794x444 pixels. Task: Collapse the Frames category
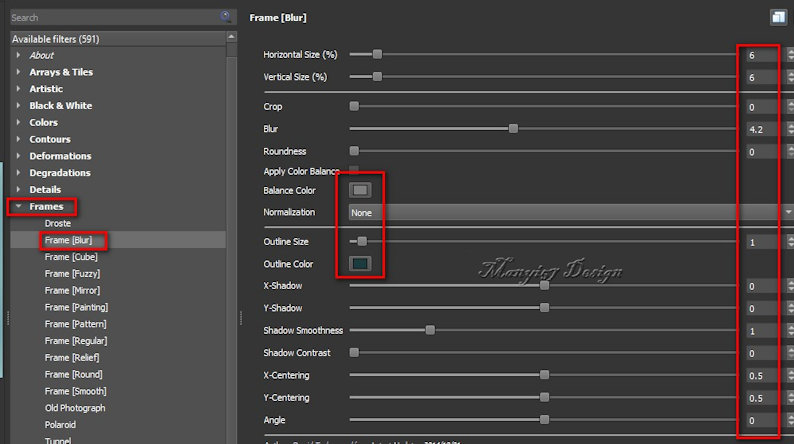pos(18,206)
